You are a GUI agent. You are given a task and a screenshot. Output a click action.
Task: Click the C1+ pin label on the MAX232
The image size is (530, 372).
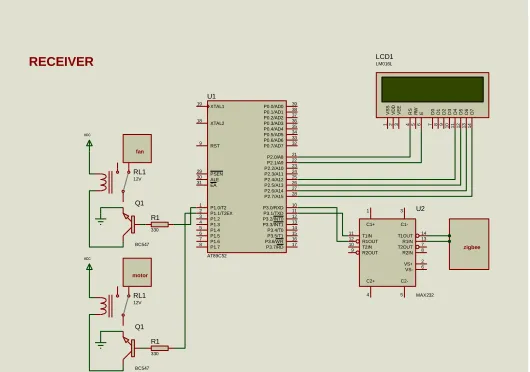(x=370, y=224)
